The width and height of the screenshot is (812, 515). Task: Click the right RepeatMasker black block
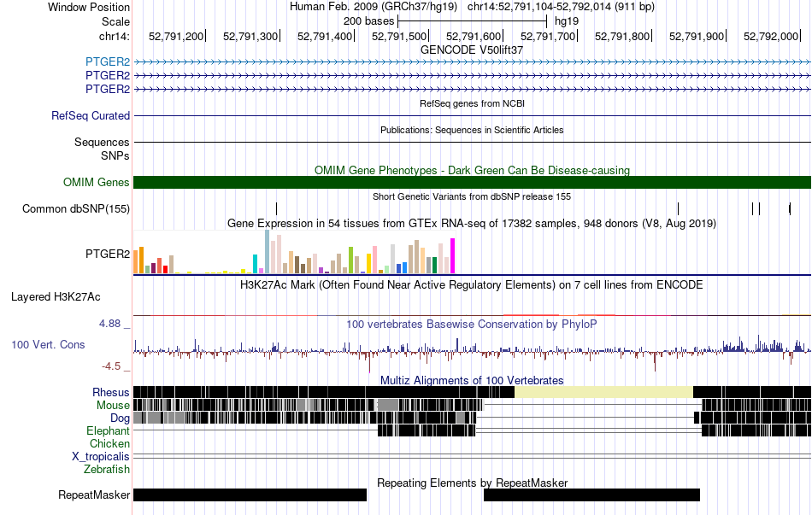(x=592, y=495)
